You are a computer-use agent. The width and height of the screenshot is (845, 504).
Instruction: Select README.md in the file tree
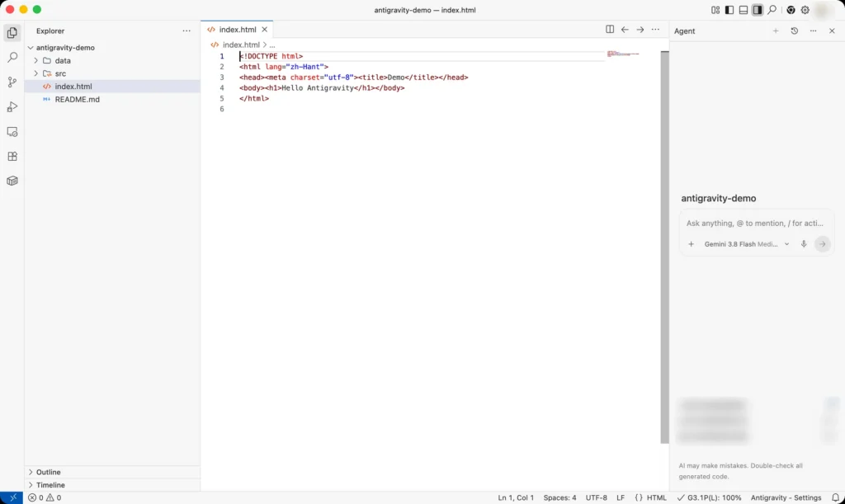pos(112,99)
